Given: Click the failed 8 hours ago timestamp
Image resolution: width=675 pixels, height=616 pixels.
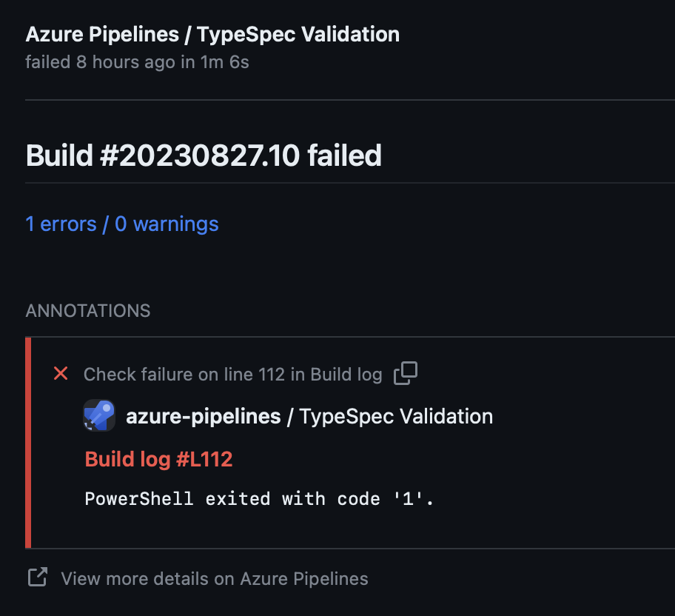Looking at the screenshot, I should pyautogui.click(x=137, y=62).
